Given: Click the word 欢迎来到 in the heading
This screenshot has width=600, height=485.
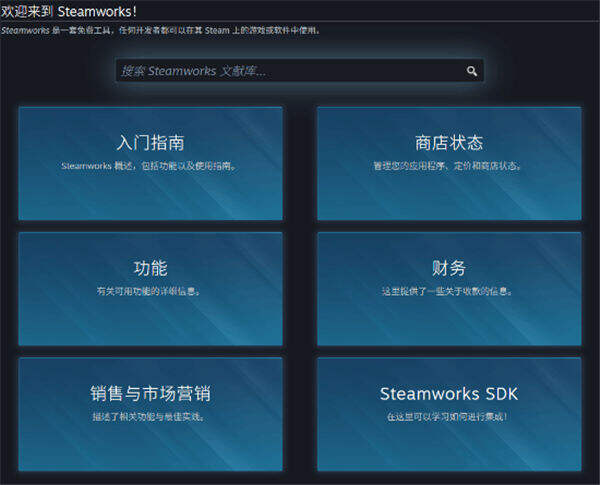Looking at the screenshot, I should (x=27, y=10).
